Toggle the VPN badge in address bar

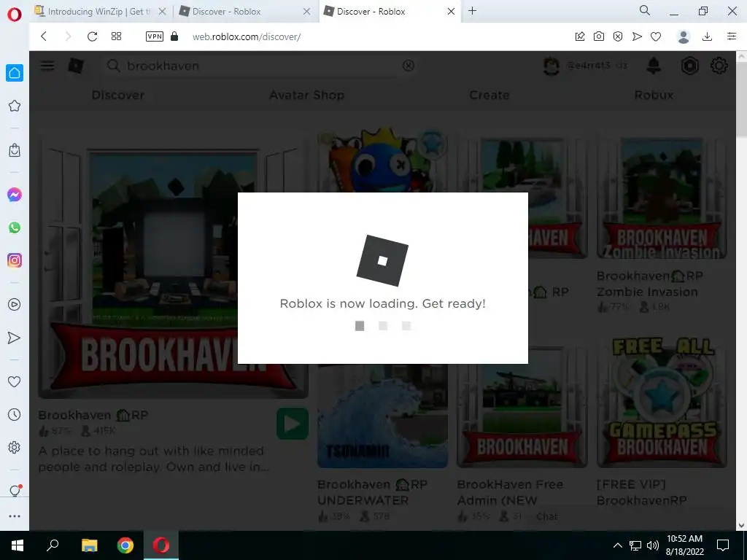(155, 36)
